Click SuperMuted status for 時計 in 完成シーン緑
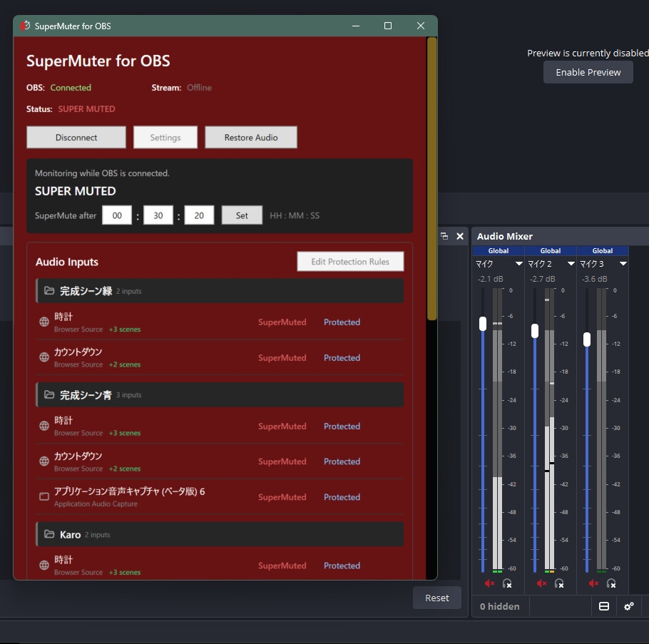 coord(282,322)
